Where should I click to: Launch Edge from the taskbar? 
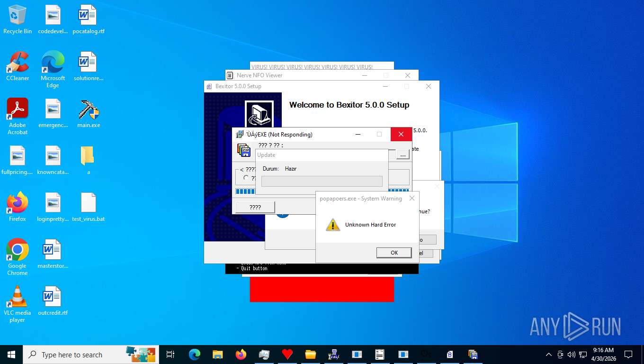[194, 355]
